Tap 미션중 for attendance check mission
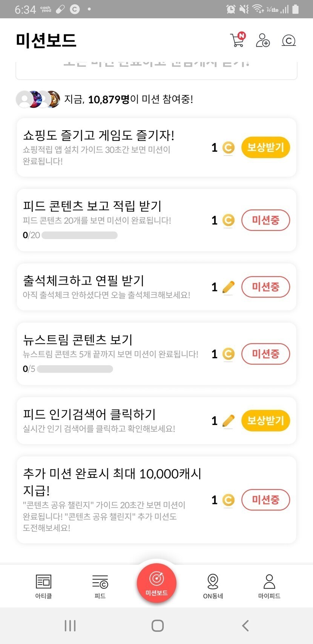Screen dimensions: 313x644 coord(265,287)
